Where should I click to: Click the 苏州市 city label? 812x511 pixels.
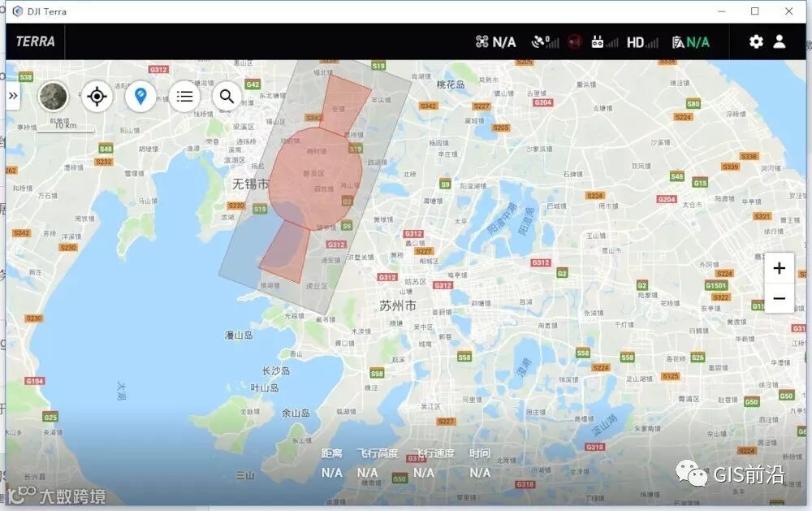[x=398, y=305]
